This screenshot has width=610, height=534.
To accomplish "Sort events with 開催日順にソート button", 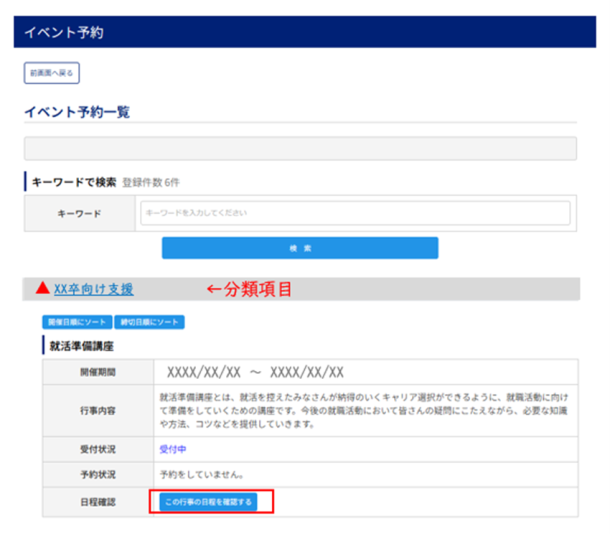I will (76, 323).
